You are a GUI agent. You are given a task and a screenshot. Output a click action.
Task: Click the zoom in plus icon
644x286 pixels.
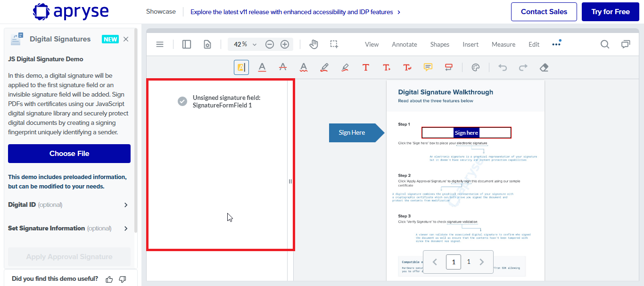[x=285, y=44]
